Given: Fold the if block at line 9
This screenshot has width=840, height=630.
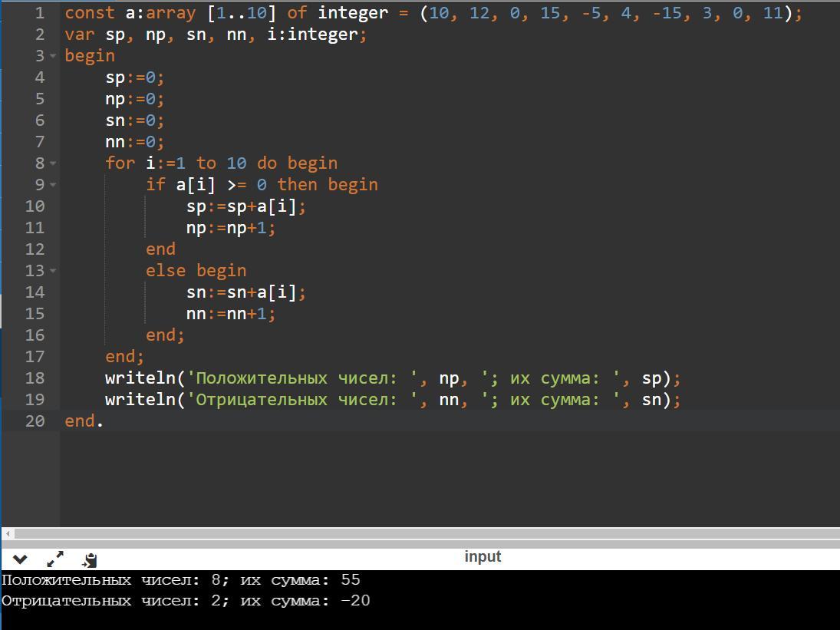Looking at the screenshot, I should [53, 185].
